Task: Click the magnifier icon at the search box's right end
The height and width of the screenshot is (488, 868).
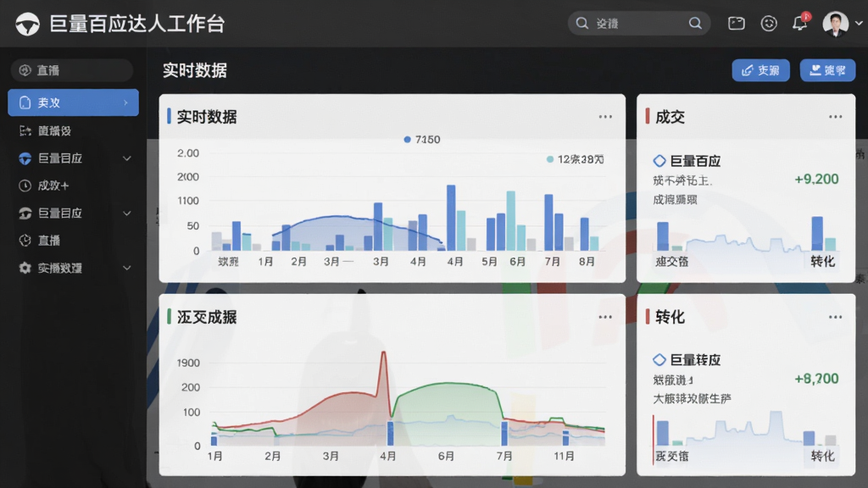Action: click(695, 23)
